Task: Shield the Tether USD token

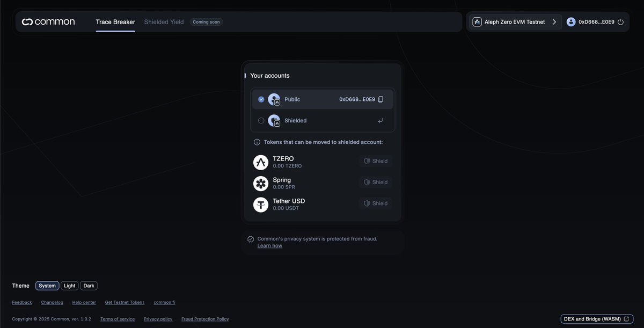Action: pos(376,203)
